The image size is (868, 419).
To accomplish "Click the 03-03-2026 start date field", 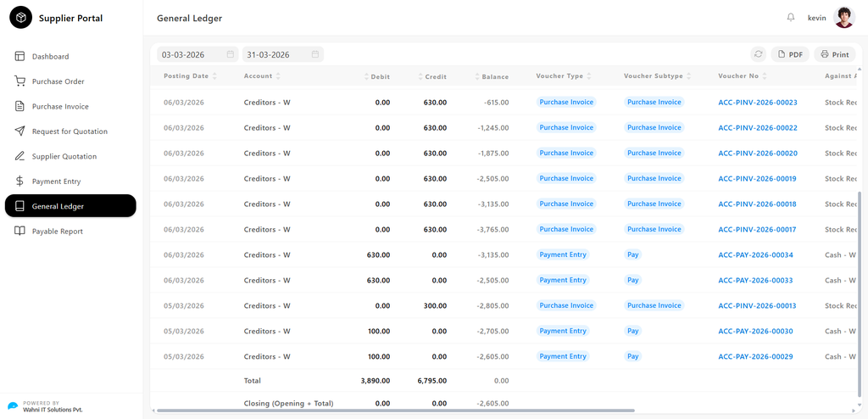I will click(x=198, y=54).
